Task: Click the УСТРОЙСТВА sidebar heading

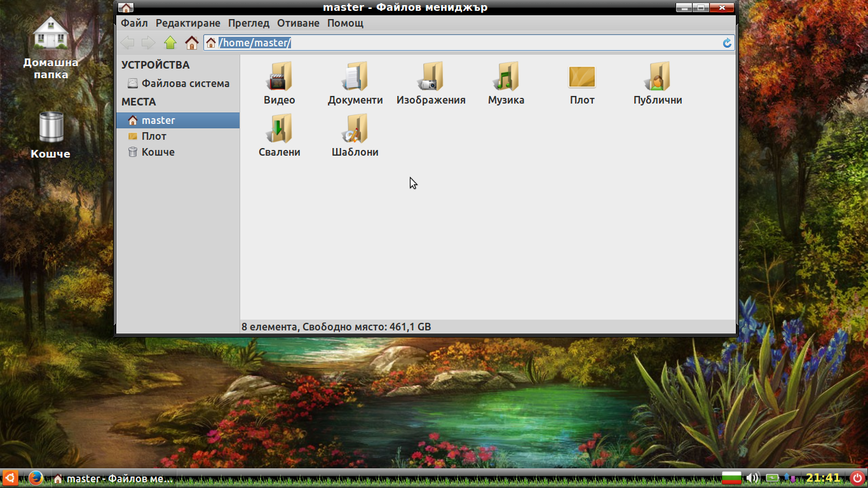Action: 156,65
